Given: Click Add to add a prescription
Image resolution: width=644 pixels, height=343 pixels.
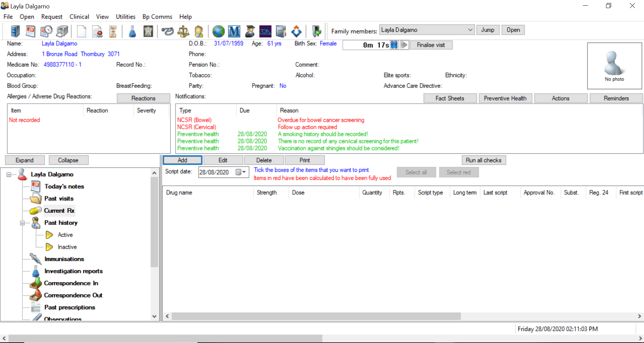Looking at the screenshot, I should 182,160.
